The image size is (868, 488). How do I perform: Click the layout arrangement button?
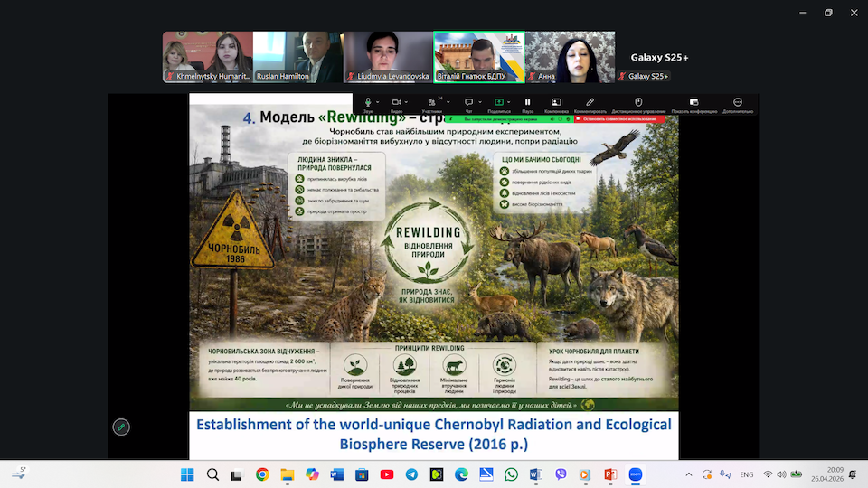coord(556,103)
